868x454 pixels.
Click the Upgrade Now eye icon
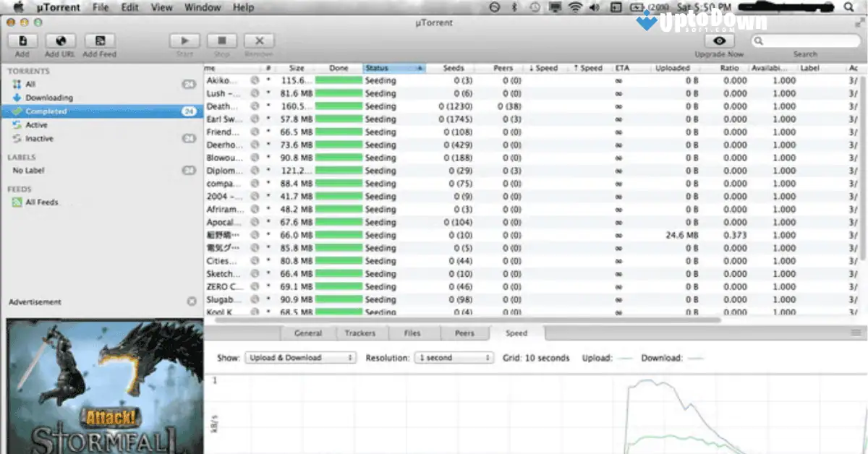718,41
